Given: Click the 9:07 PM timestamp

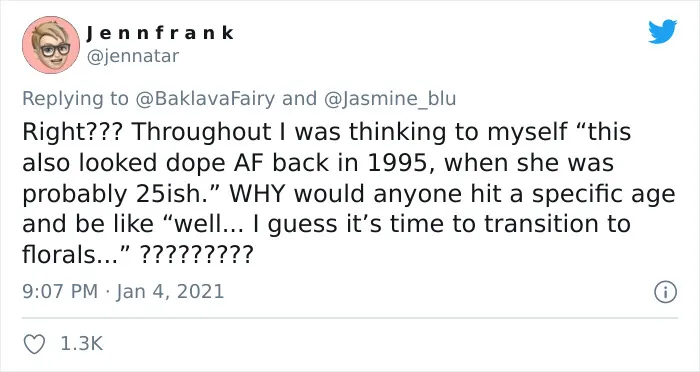Looking at the screenshot, I should (x=60, y=292).
